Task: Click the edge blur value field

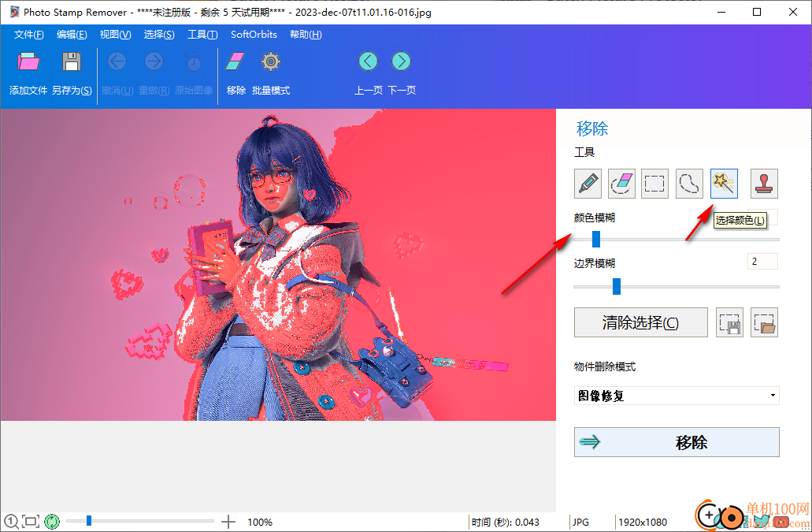Action: point(762,262)
